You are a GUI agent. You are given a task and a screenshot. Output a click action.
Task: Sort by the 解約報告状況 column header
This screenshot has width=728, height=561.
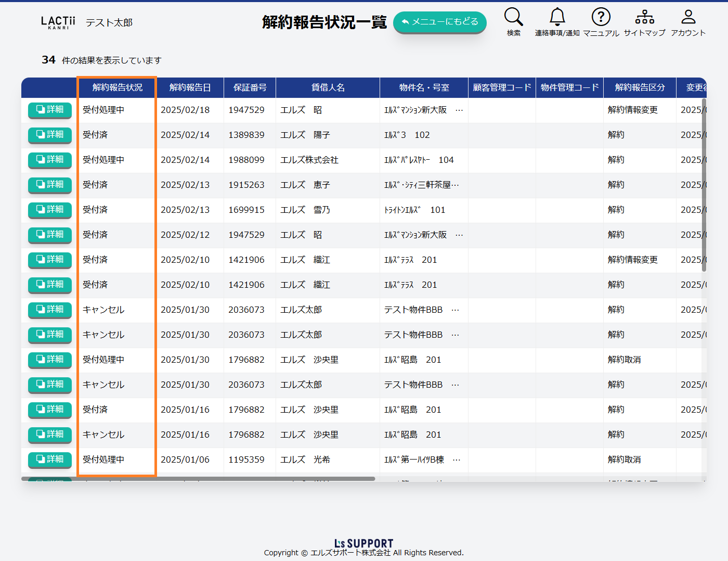(x=117, y=87)
